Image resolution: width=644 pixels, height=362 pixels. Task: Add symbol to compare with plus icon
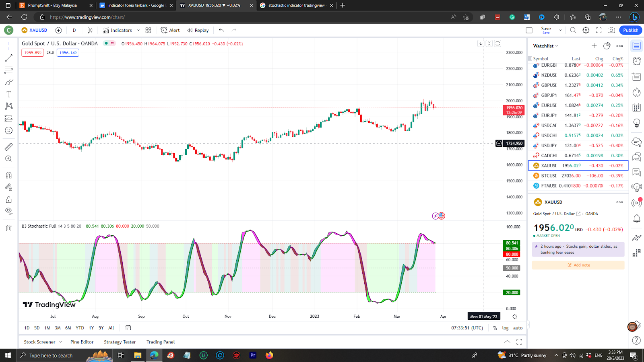[58, 30]
